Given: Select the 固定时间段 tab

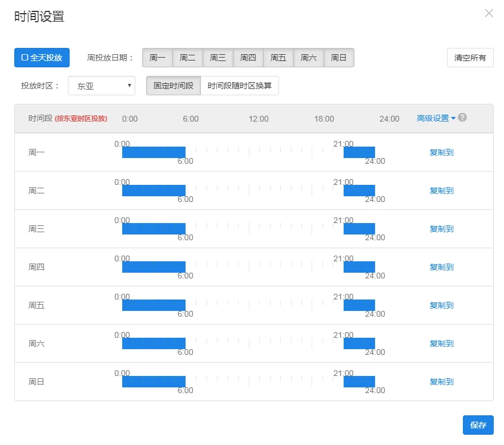Looking at the screenshot, I should click(174, 86).
